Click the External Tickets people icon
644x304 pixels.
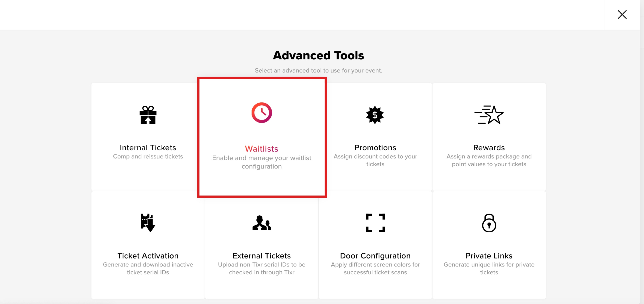(x=261, y=223)
